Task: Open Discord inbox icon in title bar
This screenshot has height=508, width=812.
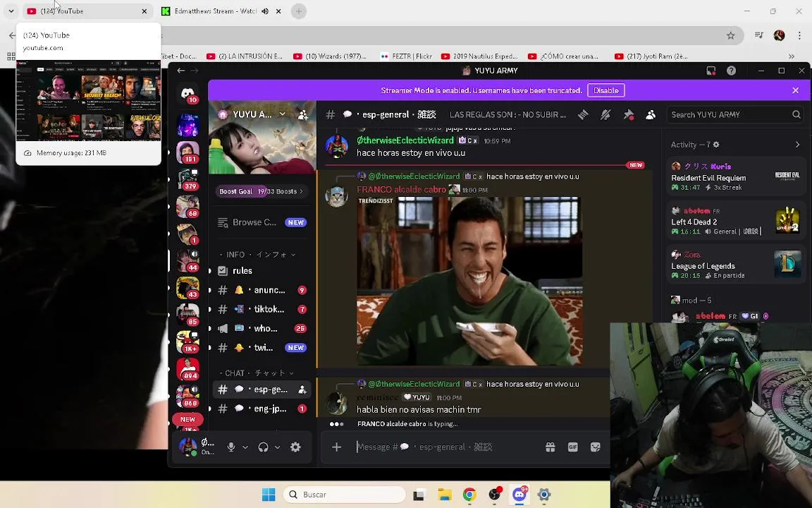Action: pos(711,71)
